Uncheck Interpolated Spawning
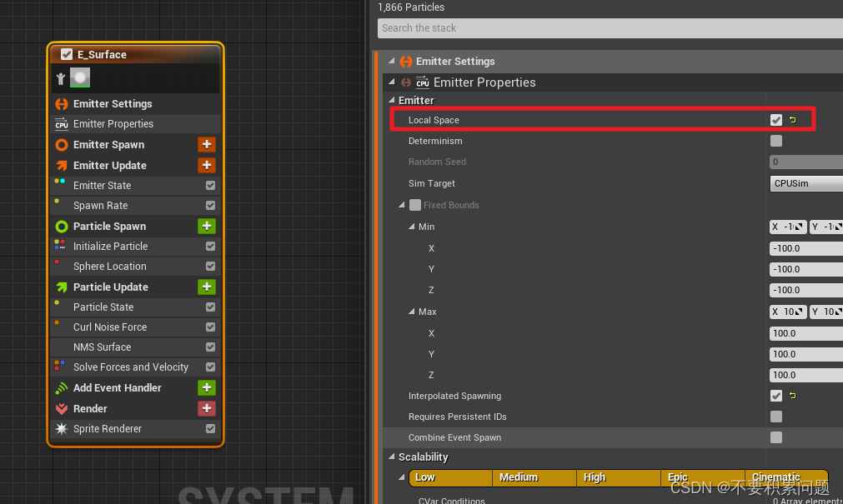This screenshot has width=843, height=504. coord(775,396)
